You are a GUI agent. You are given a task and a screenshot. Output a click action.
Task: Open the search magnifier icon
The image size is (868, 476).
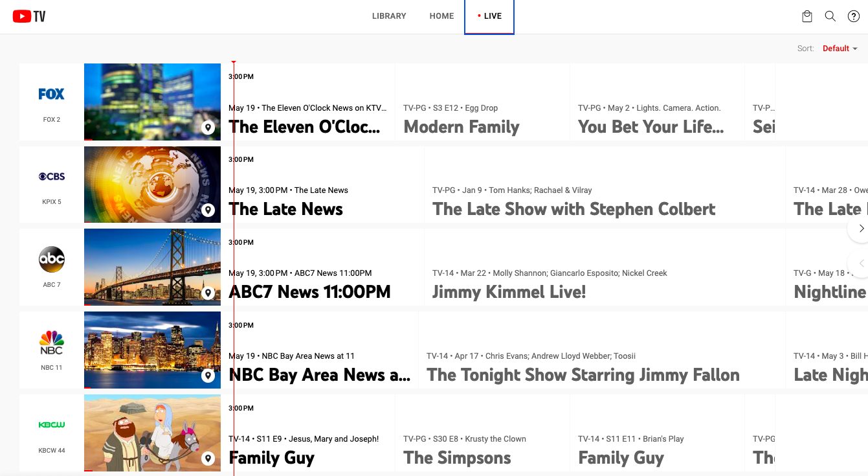pos(830,17)
